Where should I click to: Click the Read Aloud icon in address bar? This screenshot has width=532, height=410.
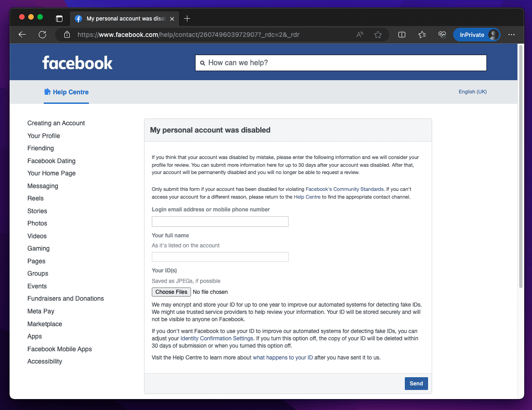click(360, 35)
